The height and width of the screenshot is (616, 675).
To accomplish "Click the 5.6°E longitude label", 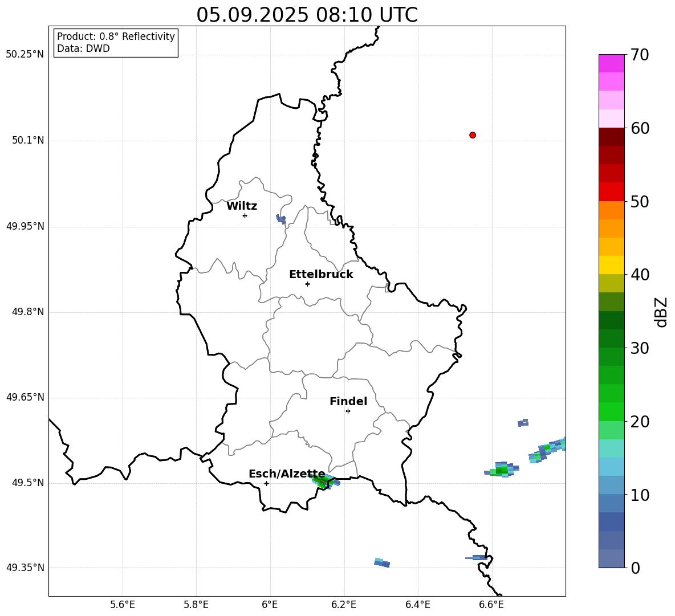I will [123, 605].
